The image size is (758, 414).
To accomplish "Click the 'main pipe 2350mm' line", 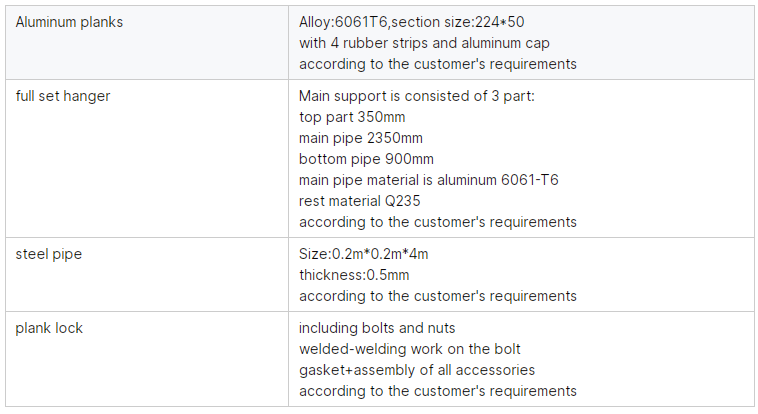I will (361, 138).
